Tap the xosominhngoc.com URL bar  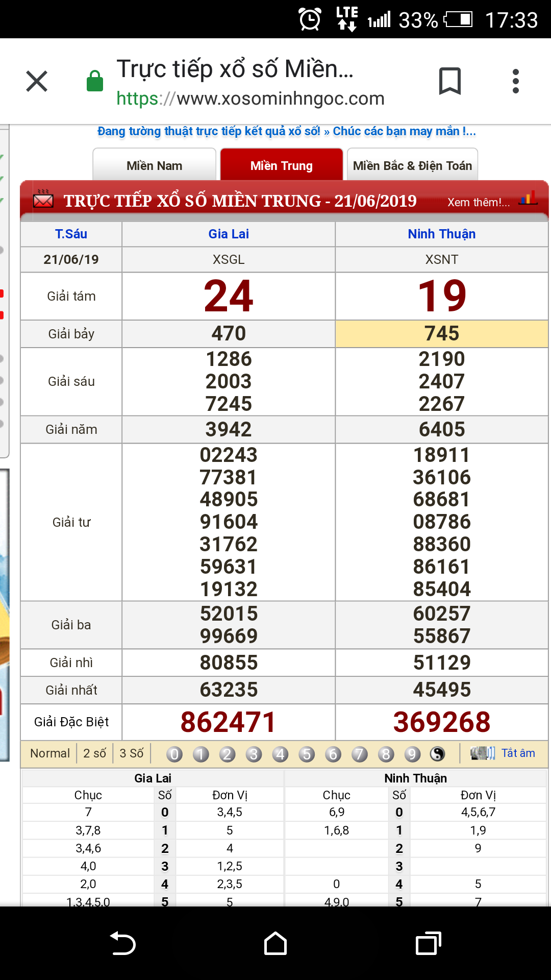click(251, 99)
